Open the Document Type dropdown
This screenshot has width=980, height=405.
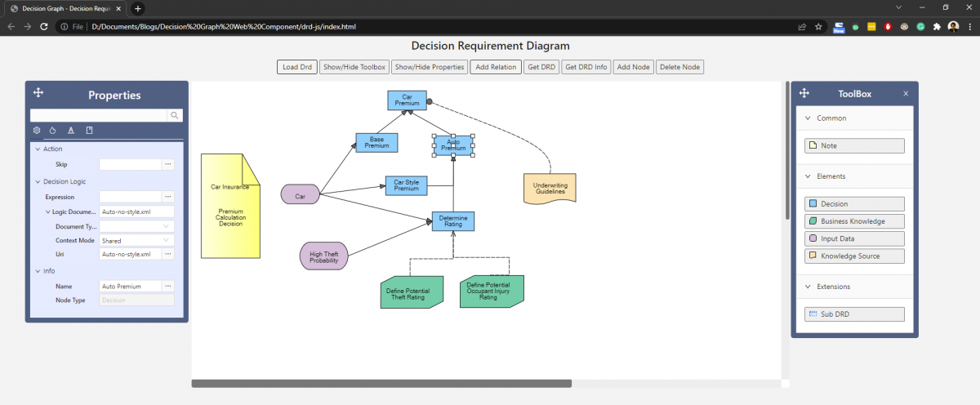(136, 226)
